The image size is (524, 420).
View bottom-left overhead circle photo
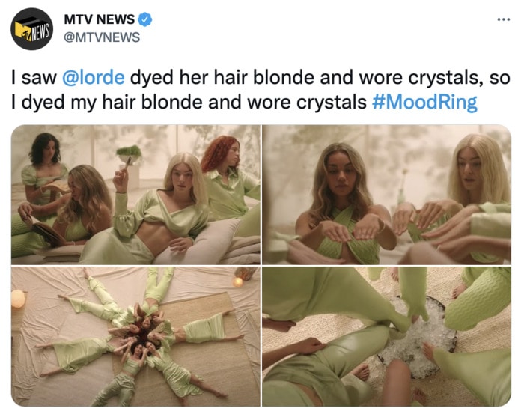135,336
